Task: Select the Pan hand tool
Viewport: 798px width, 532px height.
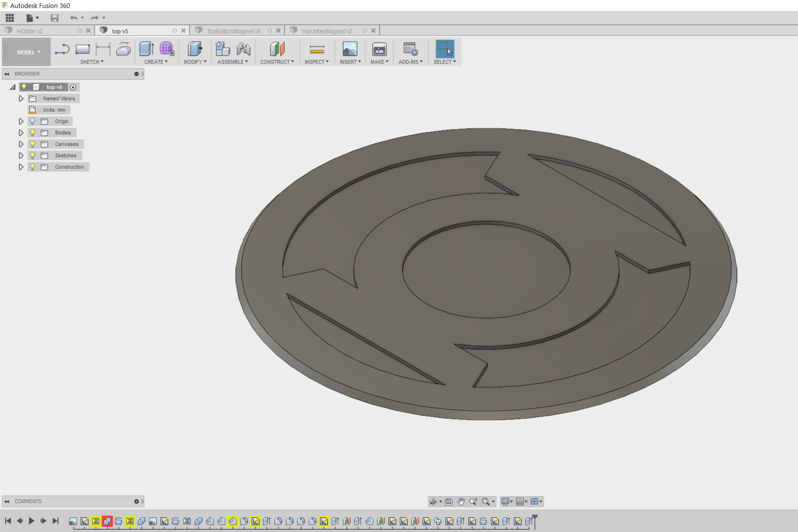Action: 461,502
